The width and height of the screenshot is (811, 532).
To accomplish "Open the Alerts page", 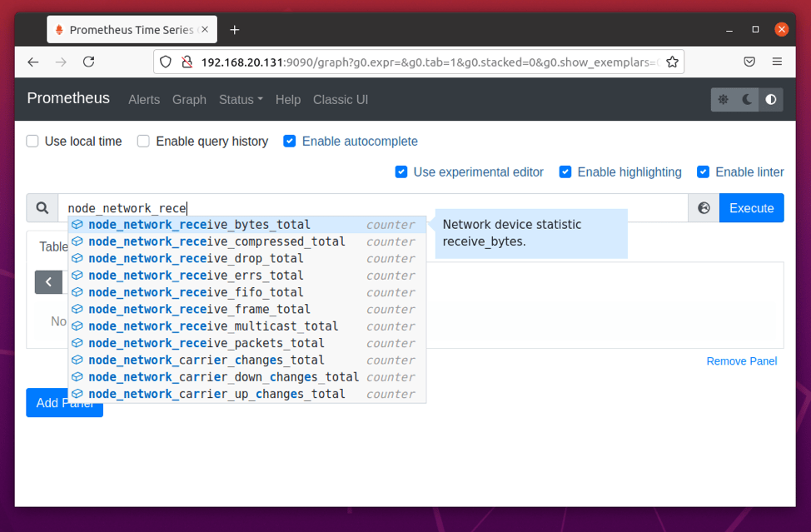I will [x=144, y=99].
